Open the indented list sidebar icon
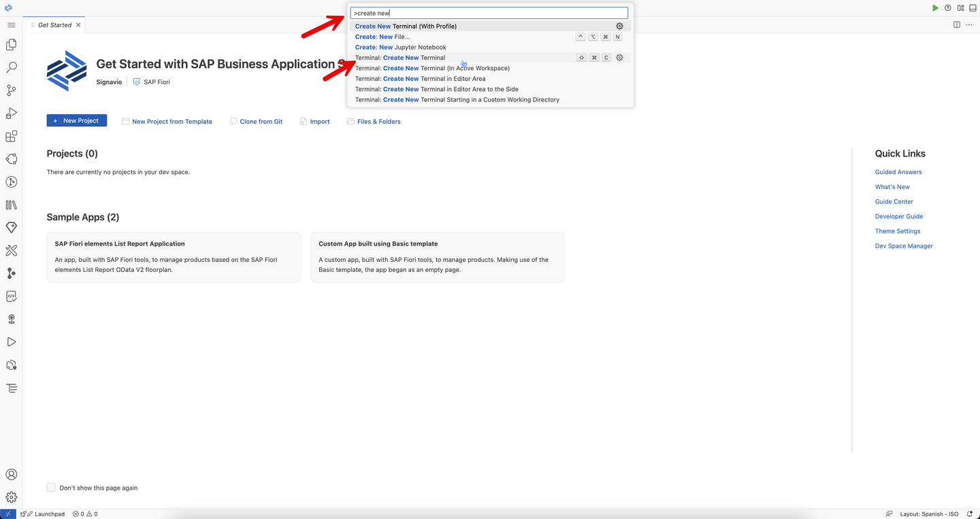 12,388
